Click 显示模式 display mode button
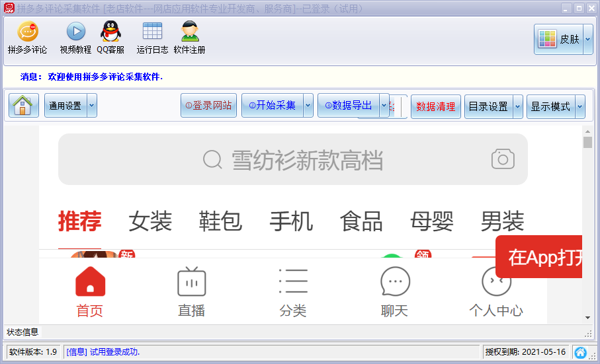Image resolution: width=600 pixels, height=364 pixels. click(551, 106)
